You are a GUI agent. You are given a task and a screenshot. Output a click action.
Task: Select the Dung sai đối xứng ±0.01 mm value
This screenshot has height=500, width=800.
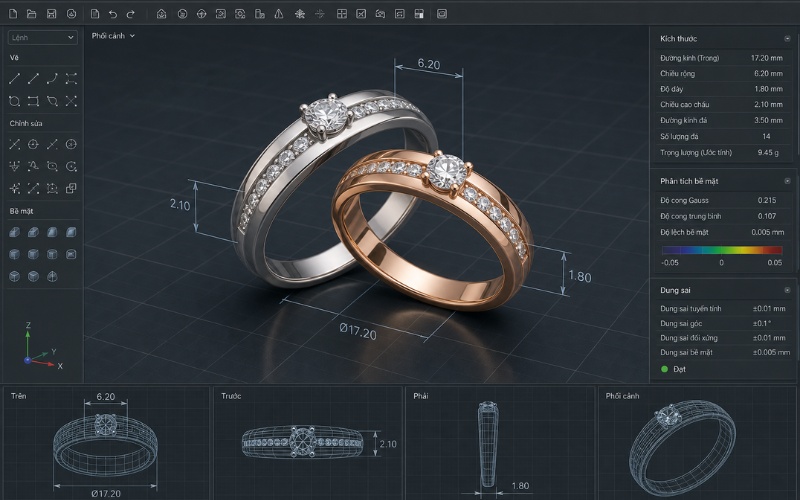coord(769,338)
